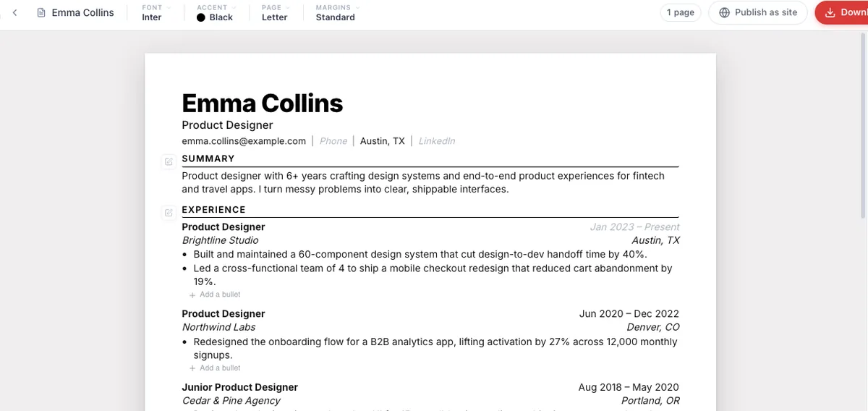Image resolution: width=868 pixels, height=411 pixels.
Task: Click the Portland, OR location
Action: point(650,401)
